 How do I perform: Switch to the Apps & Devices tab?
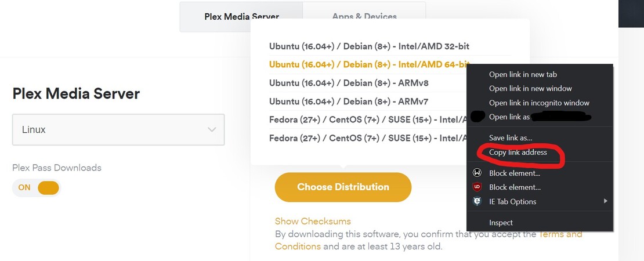(364, 17)
